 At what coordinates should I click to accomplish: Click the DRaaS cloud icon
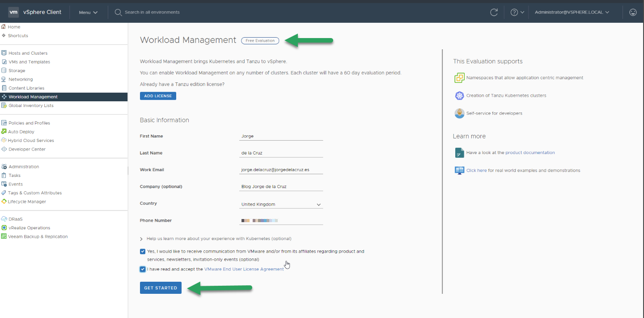point(4,219)
